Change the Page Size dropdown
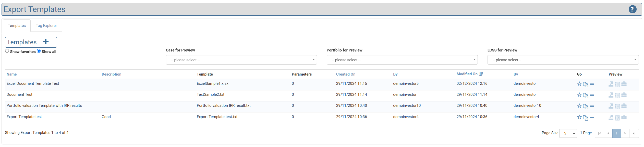Image resolution: width=644 pixels, height=147 pixels. [568, 133]
